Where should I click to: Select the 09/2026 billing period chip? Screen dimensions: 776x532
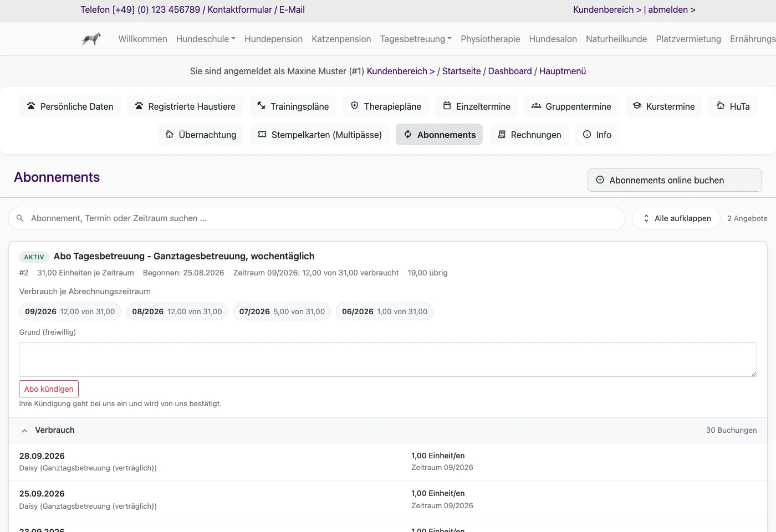click(70, 311)
